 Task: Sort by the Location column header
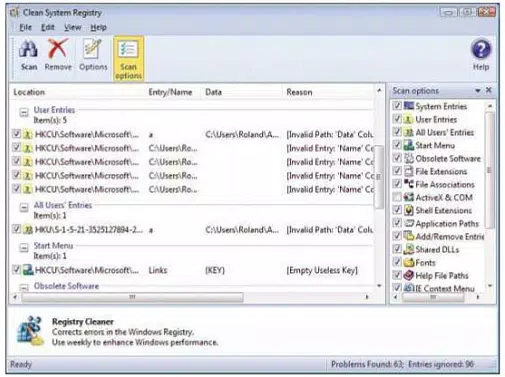click(77, 92)
